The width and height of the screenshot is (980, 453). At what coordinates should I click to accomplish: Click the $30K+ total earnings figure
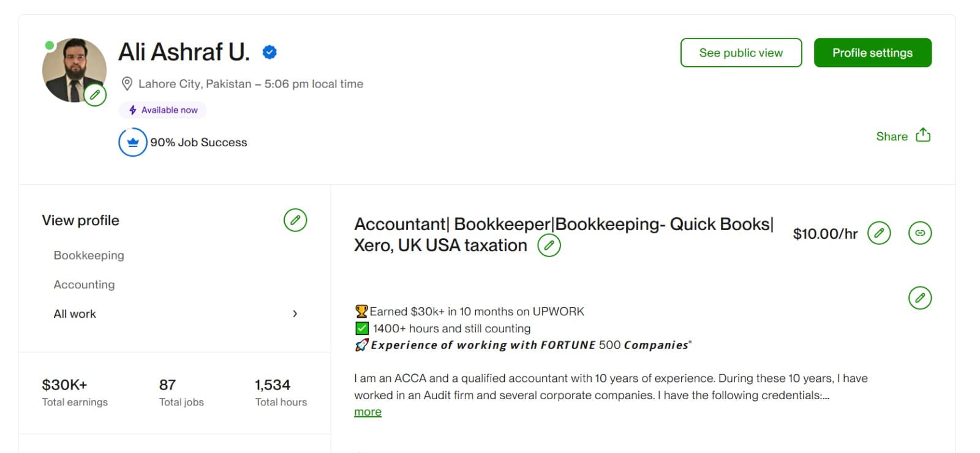click(x=64, y=384)
